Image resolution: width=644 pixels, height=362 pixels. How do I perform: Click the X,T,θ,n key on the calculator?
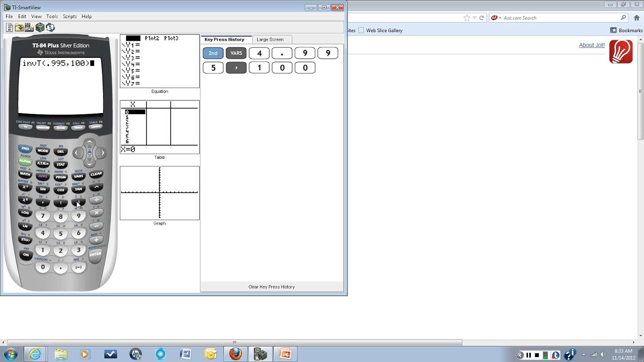(43, 164)
